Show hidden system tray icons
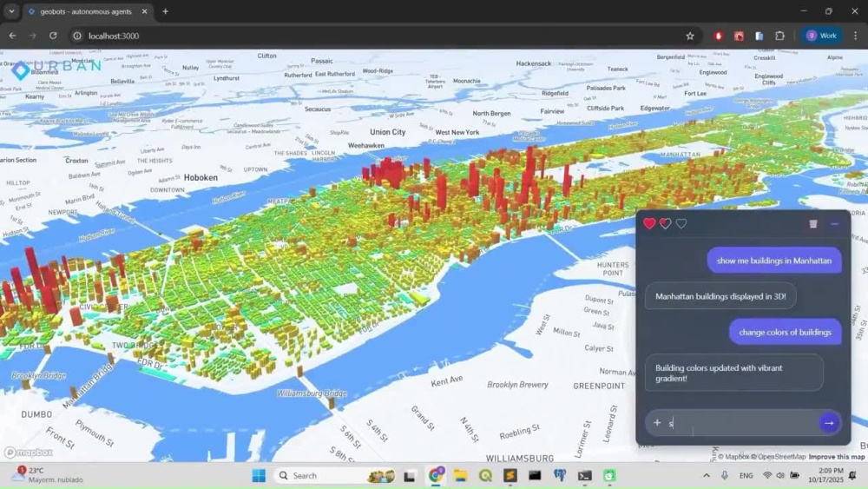This screenshot has height=489, width=868. click(707, 475)
